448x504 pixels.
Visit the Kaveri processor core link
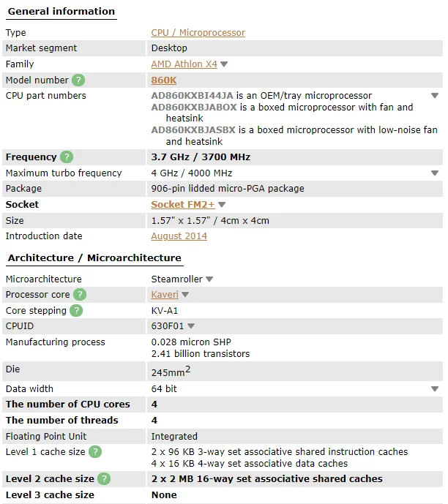(164, 295)
